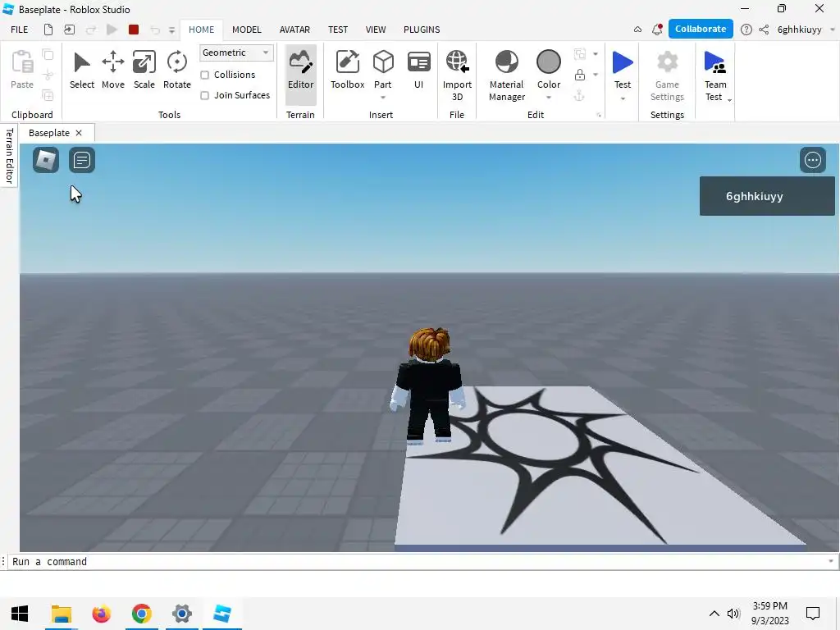Open Game Settings
840x630 pixels.
pyautogui.click(x=667, y=75)
